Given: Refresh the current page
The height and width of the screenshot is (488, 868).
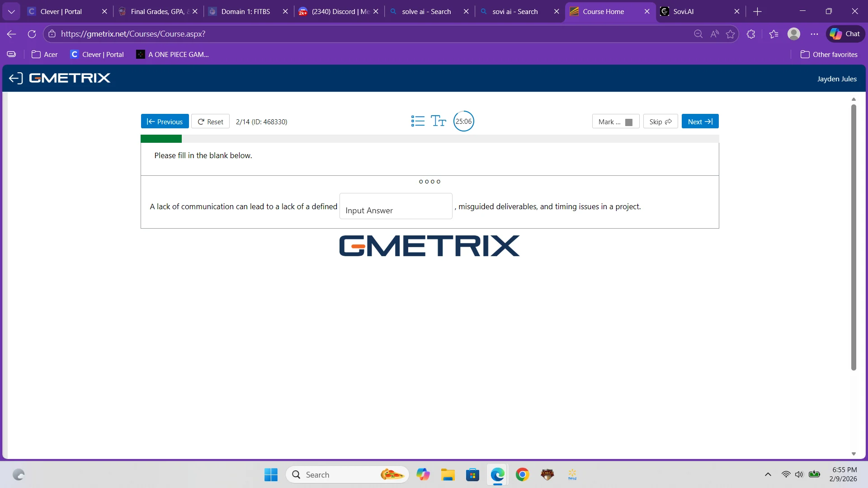Looking at the screenshot, I should pos(32,34).
